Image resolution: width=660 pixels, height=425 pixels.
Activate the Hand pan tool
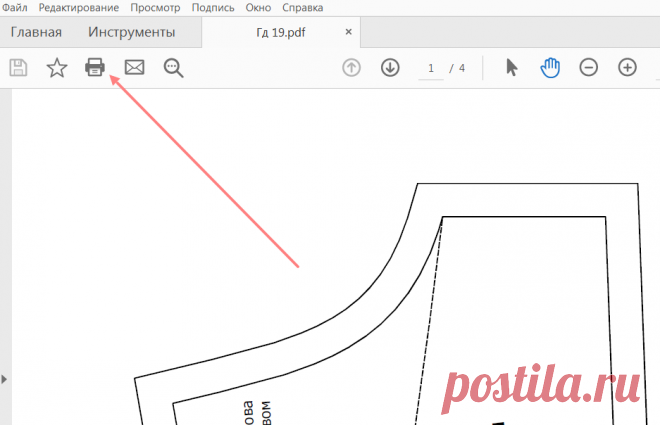[x=549, y=68]
